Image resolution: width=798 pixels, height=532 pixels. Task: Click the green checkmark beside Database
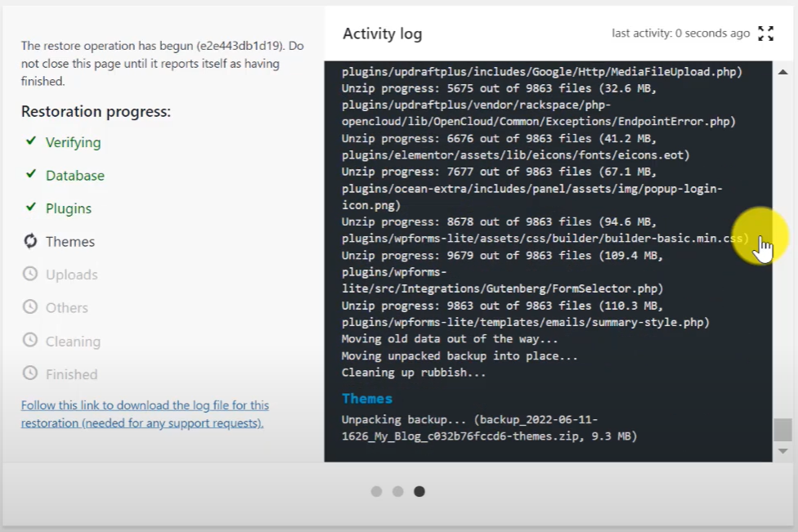click(x=31, y=174)
